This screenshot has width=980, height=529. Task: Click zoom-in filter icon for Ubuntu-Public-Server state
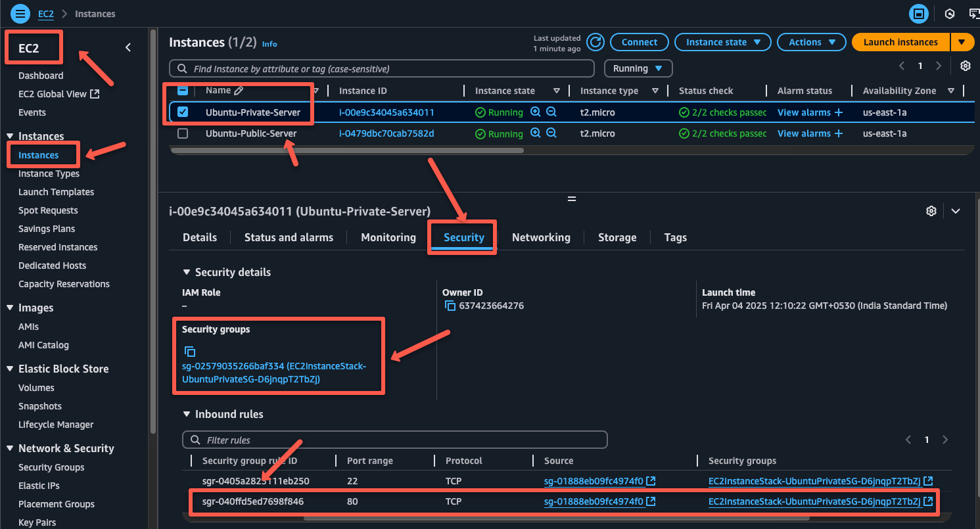click(536, 133)
